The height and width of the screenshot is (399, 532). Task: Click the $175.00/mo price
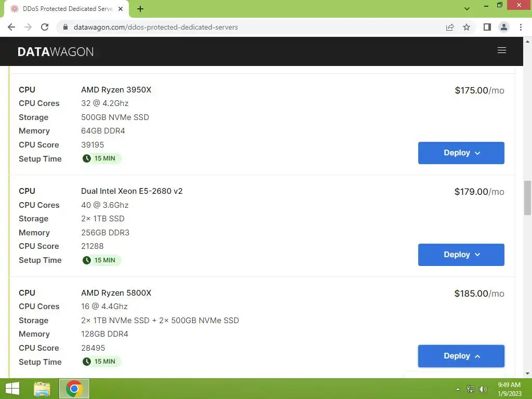480,90
